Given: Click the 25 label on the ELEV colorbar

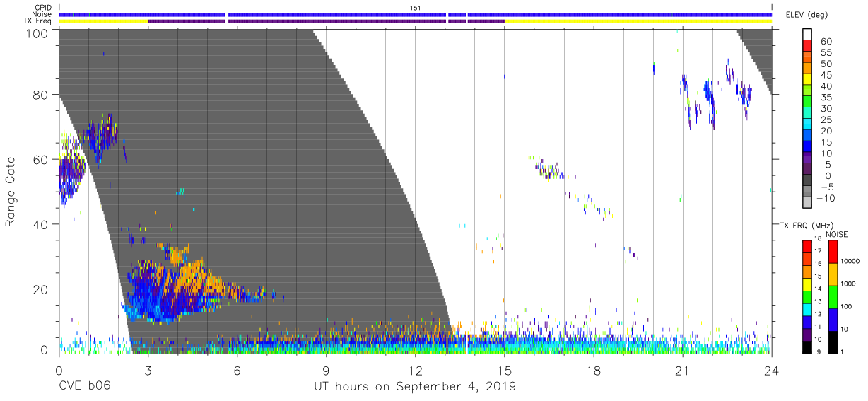Looking at the screenshot, I should tap(825, 120).
